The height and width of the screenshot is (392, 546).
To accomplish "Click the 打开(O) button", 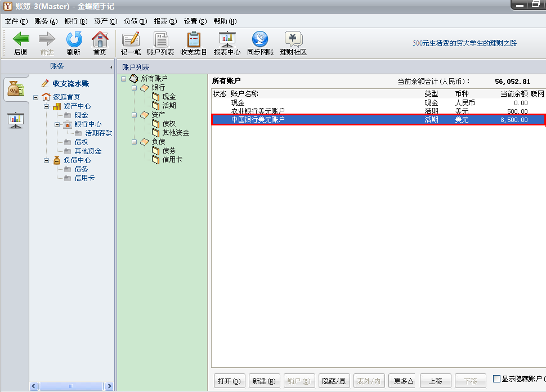I will [229, 381].
